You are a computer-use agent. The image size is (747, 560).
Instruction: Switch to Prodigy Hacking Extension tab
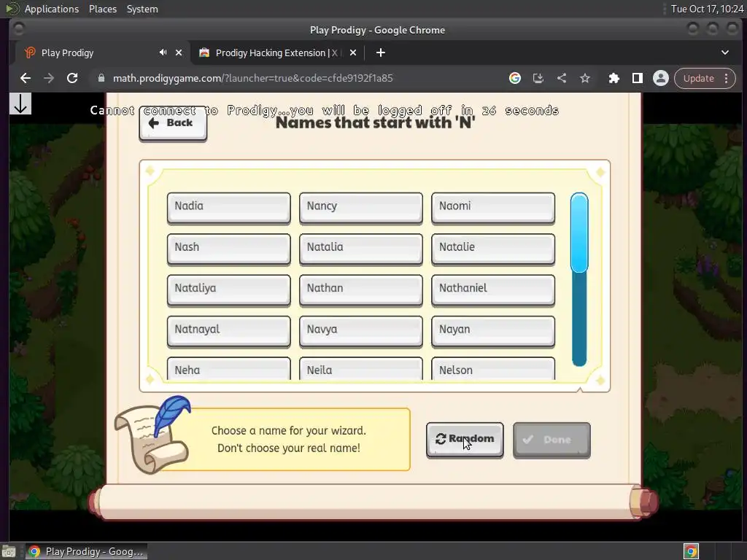tap(277, 52)
